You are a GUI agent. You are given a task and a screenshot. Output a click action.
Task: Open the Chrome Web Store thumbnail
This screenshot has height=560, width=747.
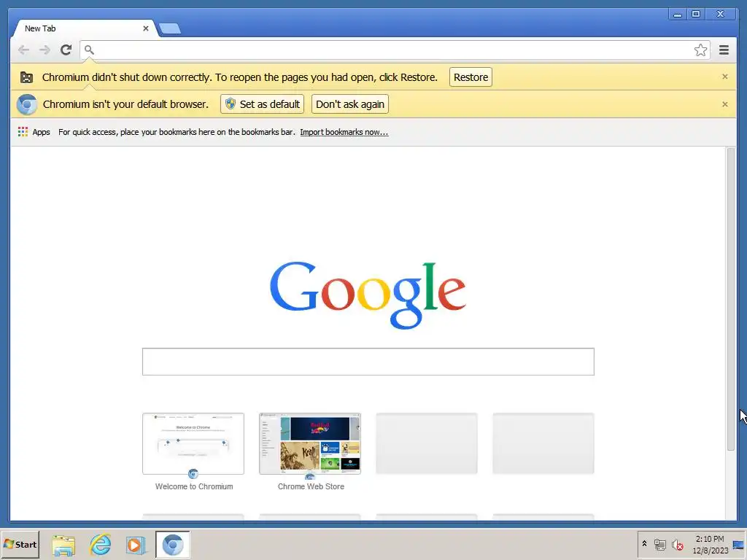[309, 443]
